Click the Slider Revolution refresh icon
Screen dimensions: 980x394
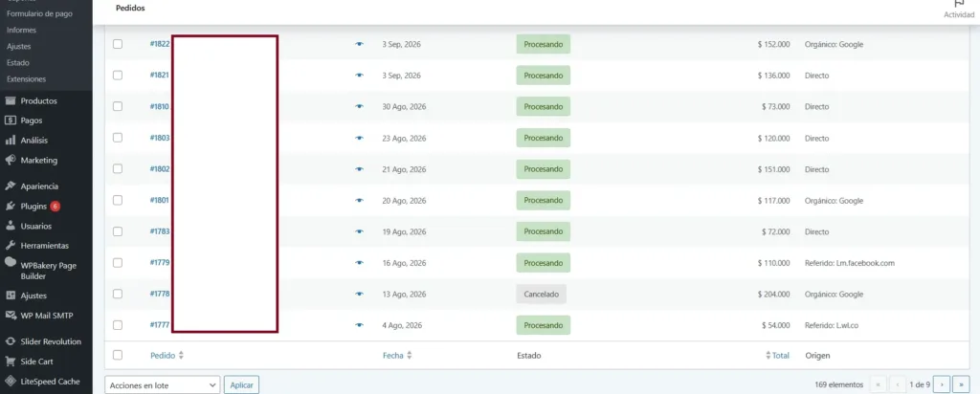point(10,341)
